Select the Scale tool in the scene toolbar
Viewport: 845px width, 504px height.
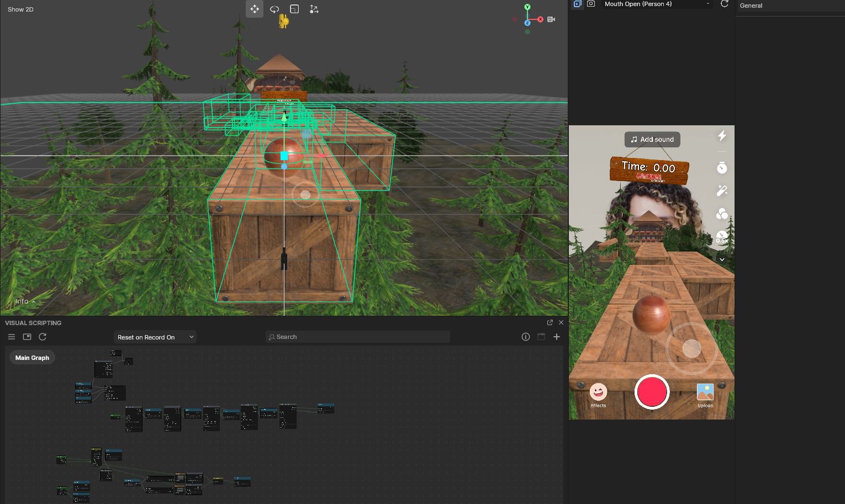coord(294,9)
